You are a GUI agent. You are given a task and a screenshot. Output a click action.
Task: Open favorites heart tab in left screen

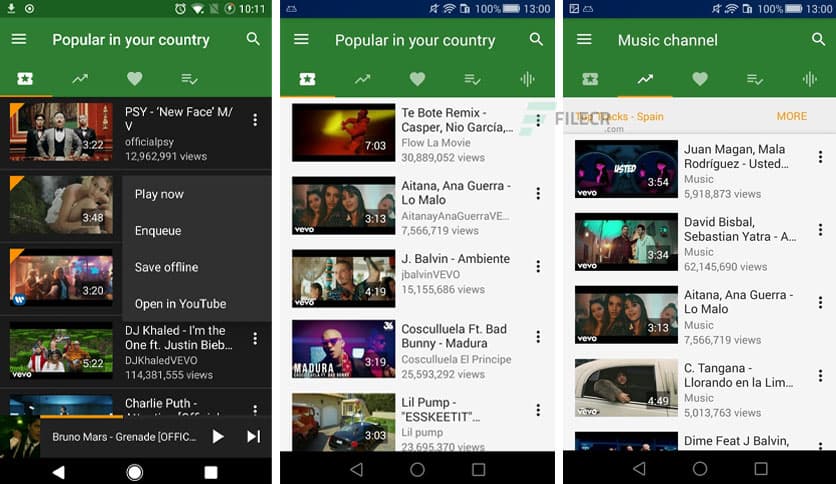pyautogui.click(x=135, y=79)
